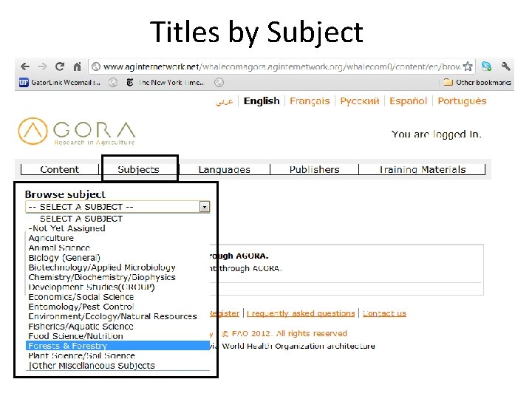
Task: Bookmark the page using the star icon
Action: click(468, 66)
